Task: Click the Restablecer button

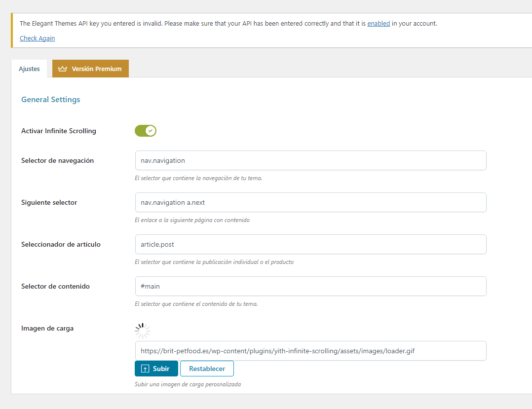Action: (207, 369)
